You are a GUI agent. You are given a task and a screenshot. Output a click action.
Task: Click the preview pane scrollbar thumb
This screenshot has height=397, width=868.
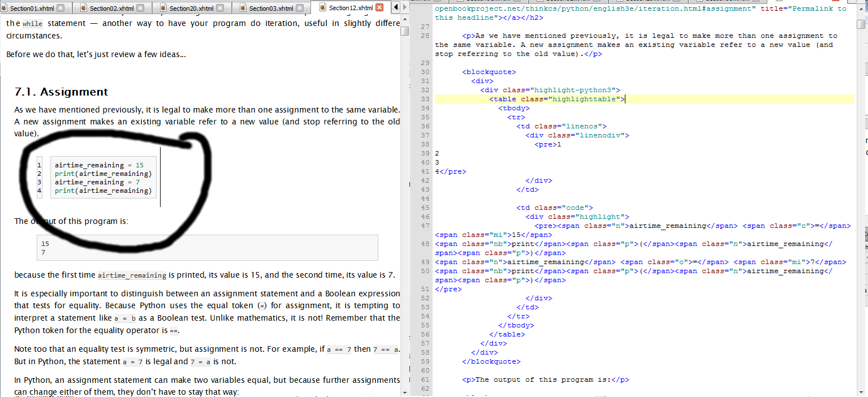point(405,31)
